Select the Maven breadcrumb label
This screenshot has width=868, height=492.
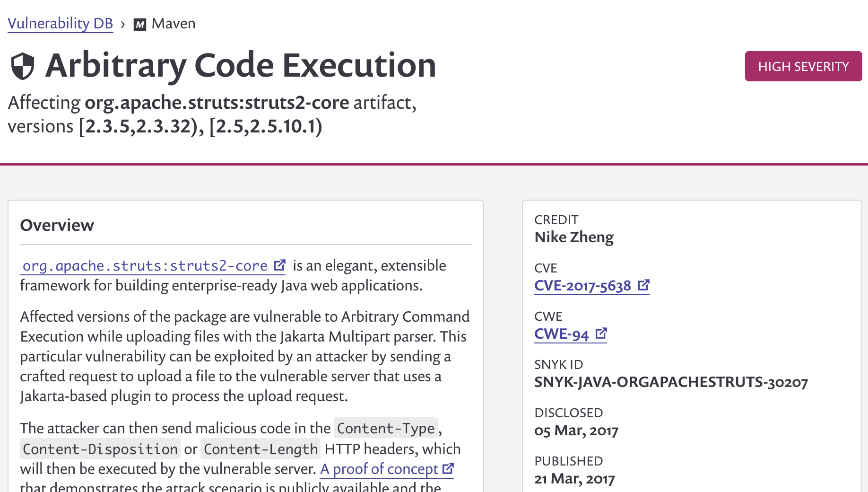tap(174, 24)
